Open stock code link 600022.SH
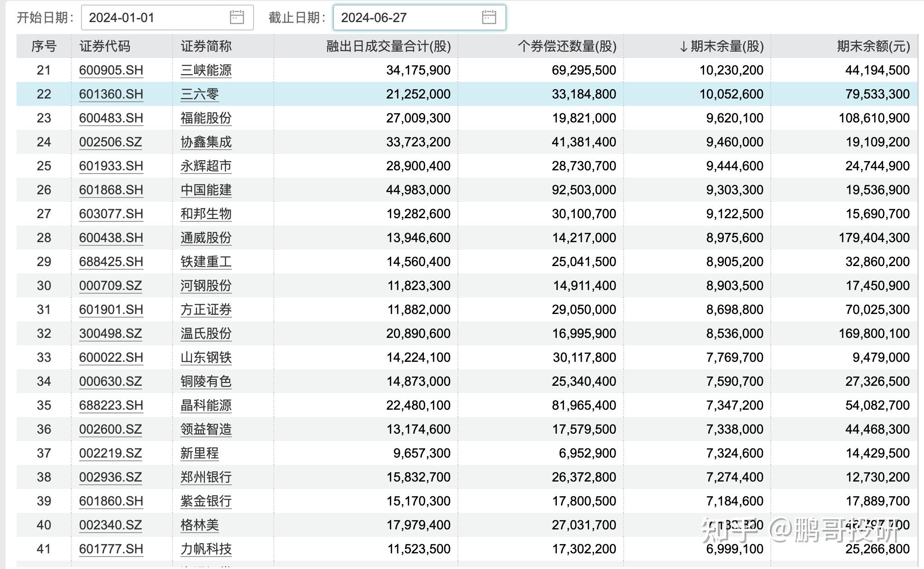Image resolution: width=924 pixels, height=569 pixels. click(x=111, y=357)
